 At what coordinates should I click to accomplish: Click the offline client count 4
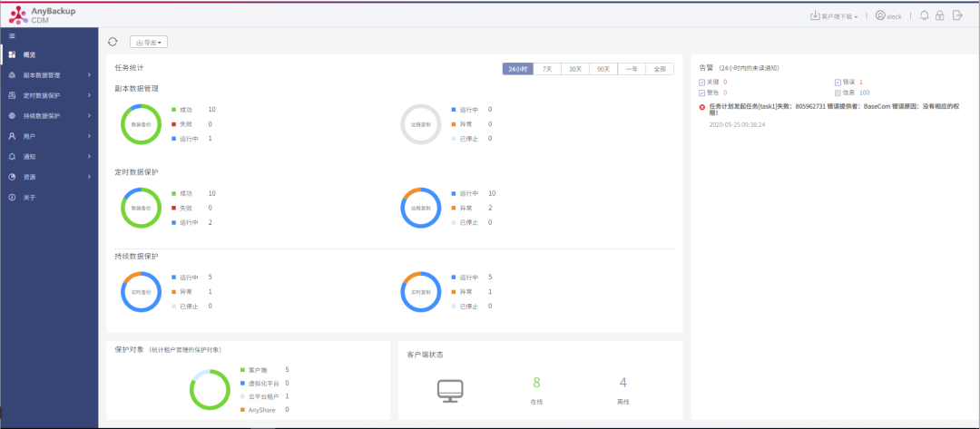(x=622, y=382)
